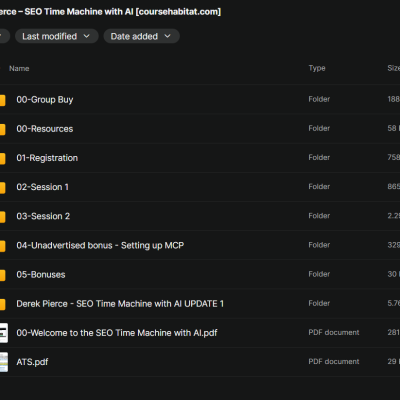Click Folder type cell in 00-Resources row
Image resolution: width=400 pixels, height=400 pixels.
click(x=319, y=128)
